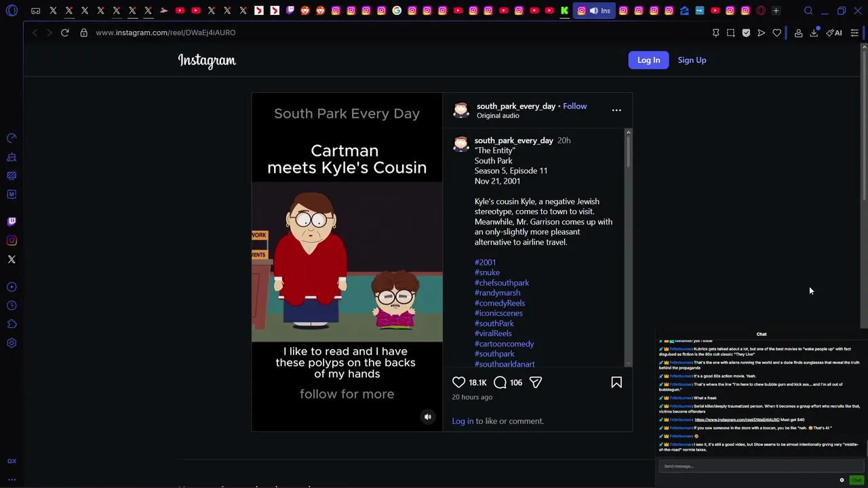Like the reel with the heart icon
This screenshot has height=488, width=868.
tap(459, 382)
